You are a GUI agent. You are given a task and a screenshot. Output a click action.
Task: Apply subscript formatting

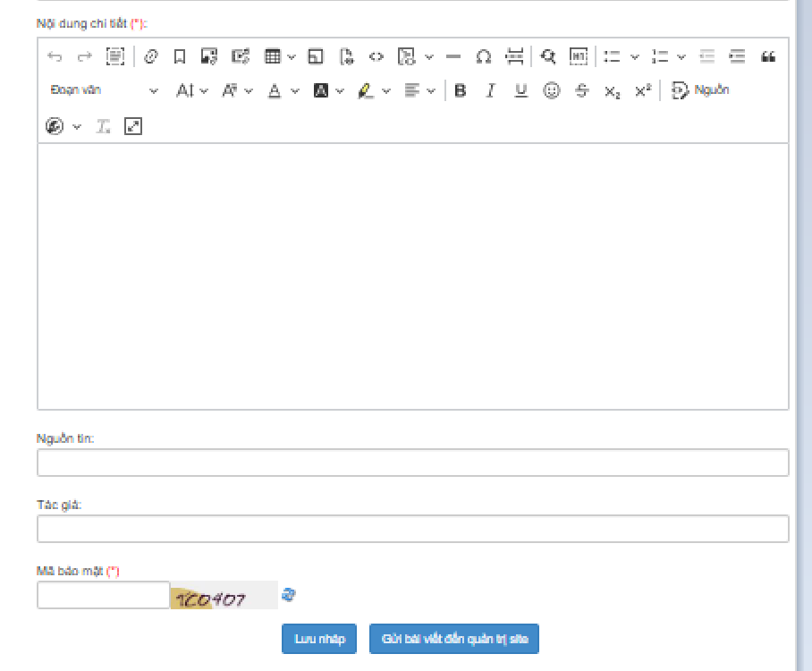click(x=612, y=90)
